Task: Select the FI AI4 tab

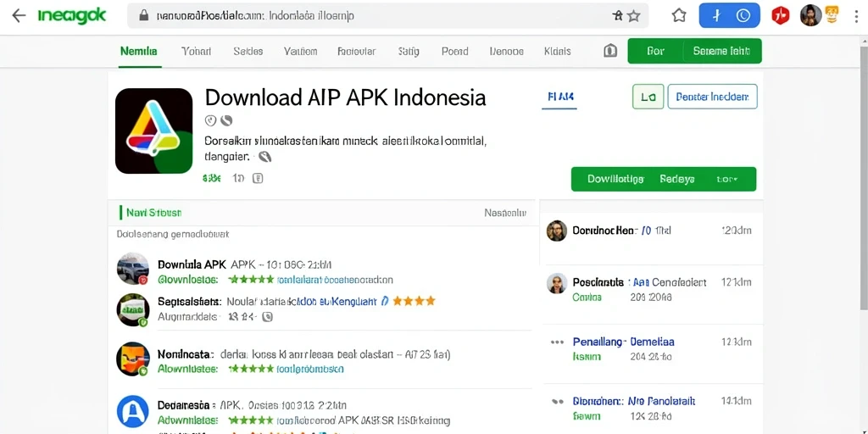Action: 559,97
